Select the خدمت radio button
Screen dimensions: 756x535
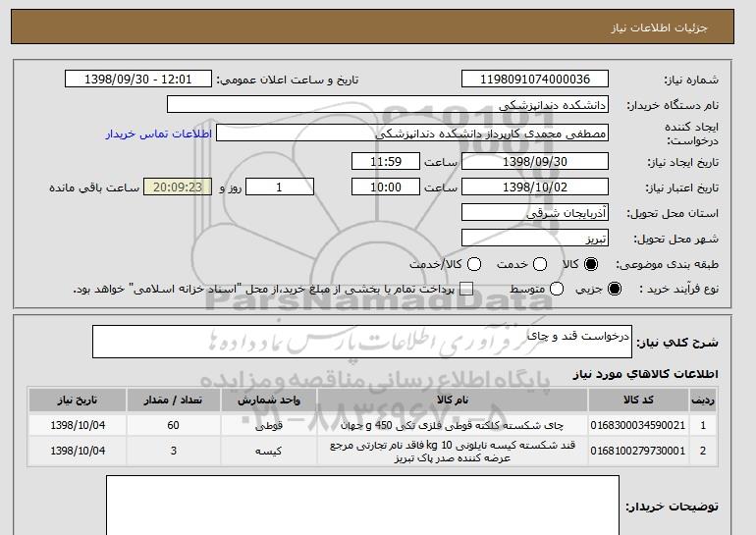(540, 264)
